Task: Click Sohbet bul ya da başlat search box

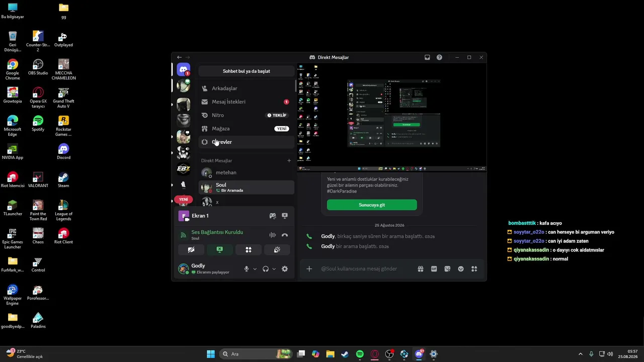Action: point(247,71)
